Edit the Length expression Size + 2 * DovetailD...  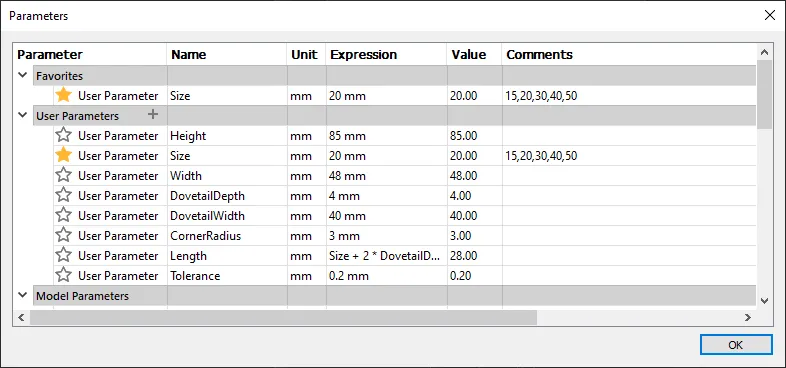(386, 256)
